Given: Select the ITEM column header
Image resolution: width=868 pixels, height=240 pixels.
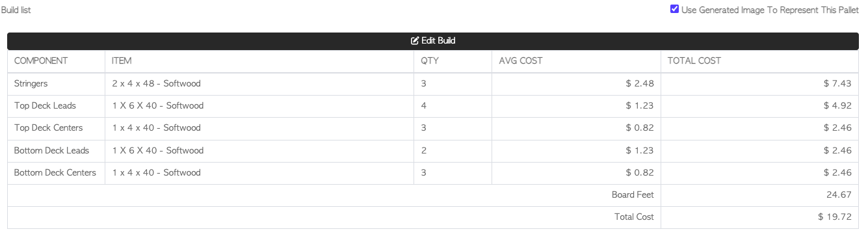Looking at the screenshot, I should pyautogui.click(x=122, y=61).
